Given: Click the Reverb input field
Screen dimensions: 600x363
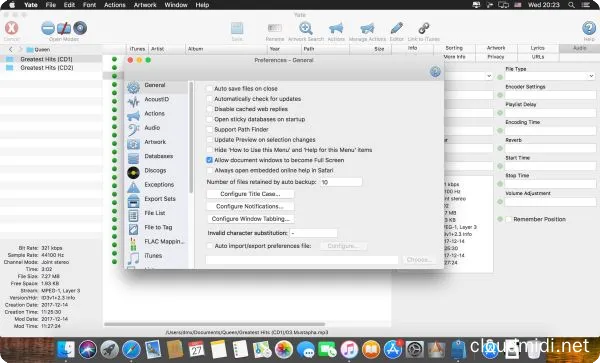Looking at the screenshot, I should point(550,148).
